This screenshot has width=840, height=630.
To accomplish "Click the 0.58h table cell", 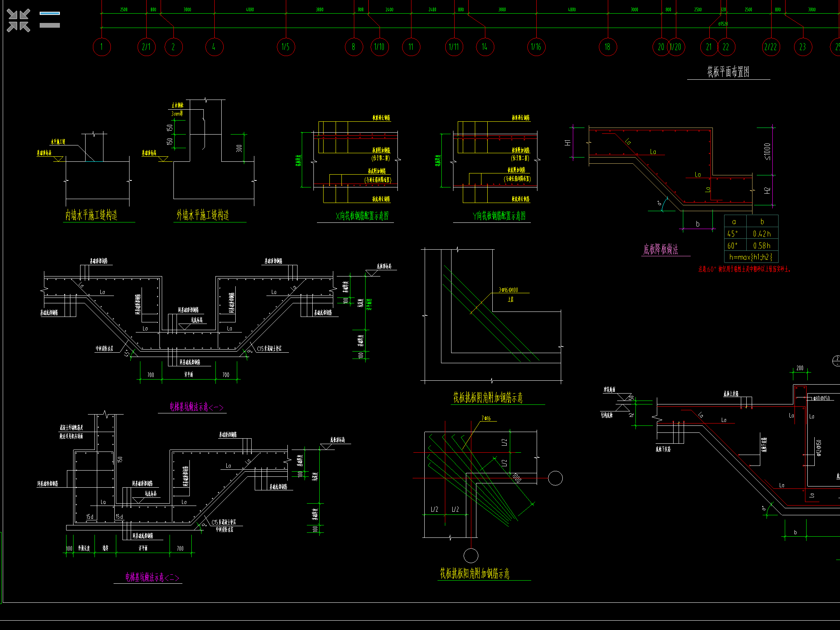I will point(762,246).
